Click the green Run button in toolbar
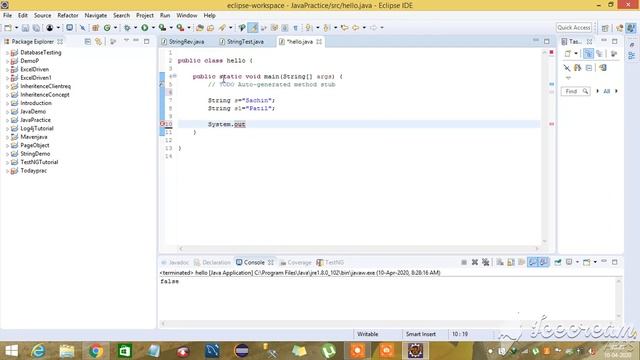This screenshot has height=360, width=640. tap(144, 28)
